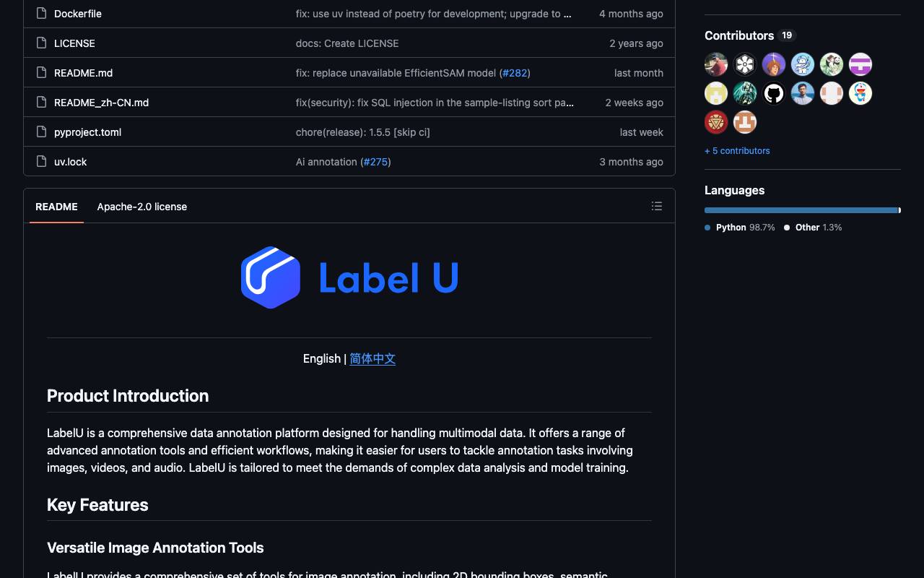Select the Dockerfile file icon
Viewport: 924px width, 578px height.
[41, 14]
